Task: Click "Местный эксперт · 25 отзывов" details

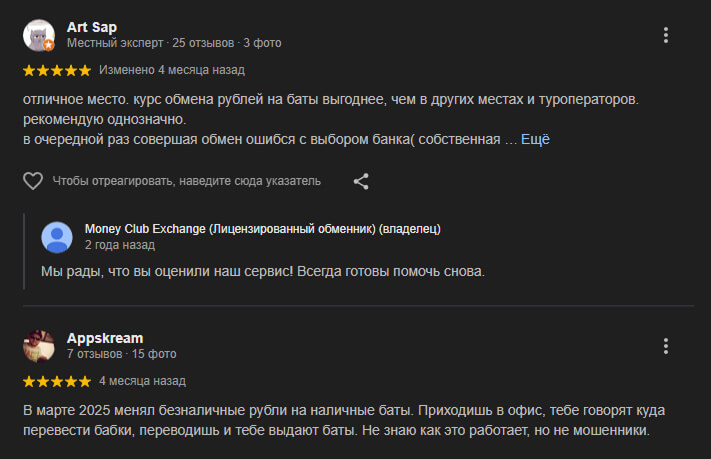Action: (150, 43)
